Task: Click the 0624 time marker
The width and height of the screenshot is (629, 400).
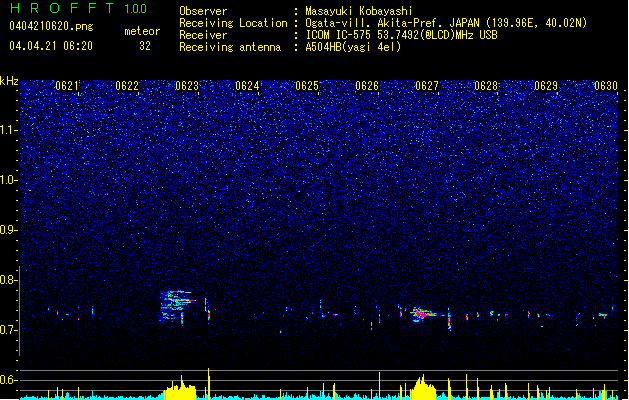Action: tap(247, 86)
